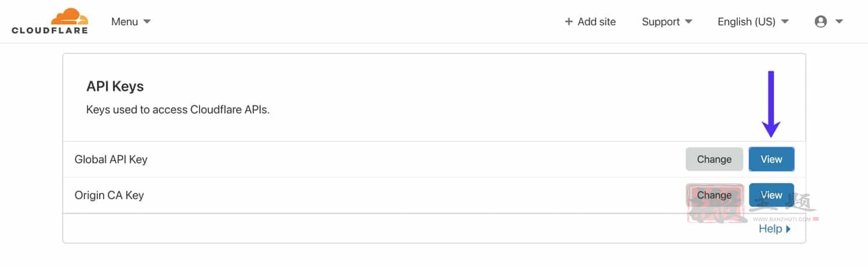Open the user account avatar icon
Viewport: 868px width, 267px height.
(821, 22)
